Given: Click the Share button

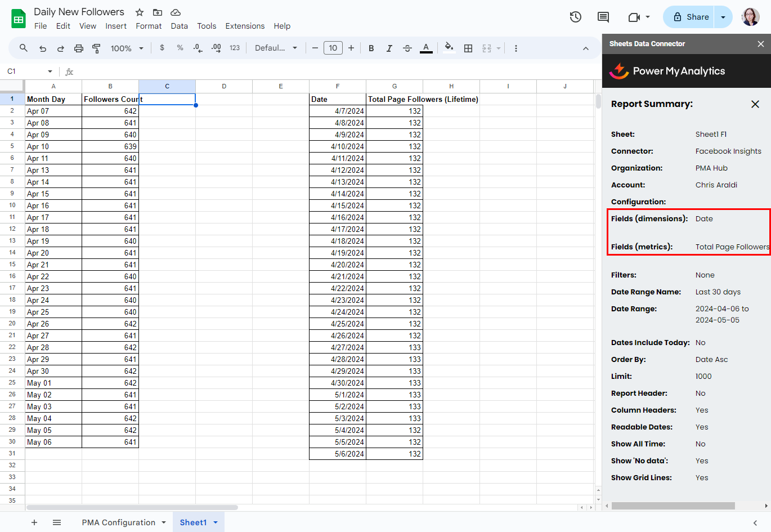Looking at the screenshot, I should (x=689, y=17).
